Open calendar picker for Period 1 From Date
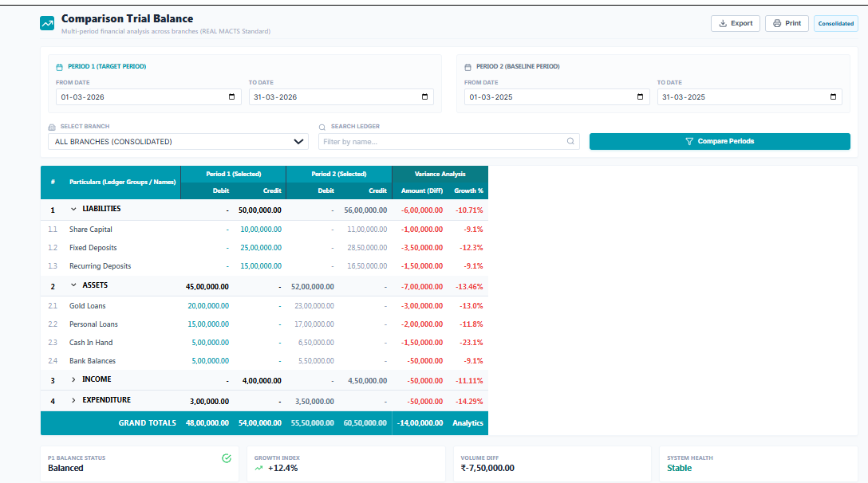Image resolution: width=868 pixels, height=483 pixels. point(232,97)
